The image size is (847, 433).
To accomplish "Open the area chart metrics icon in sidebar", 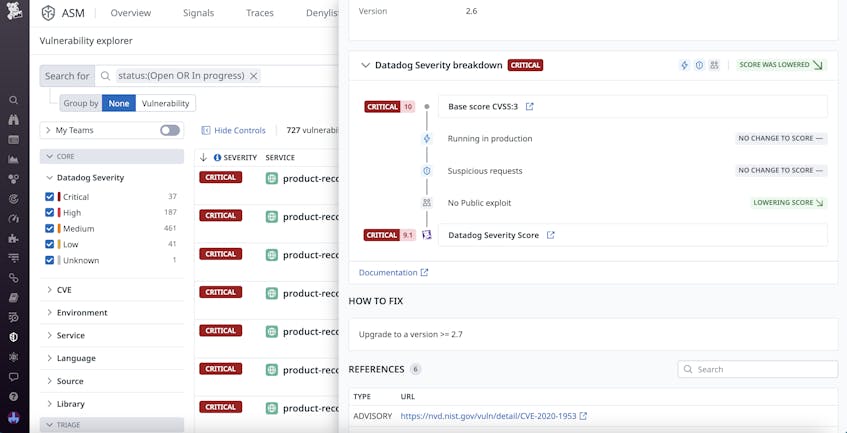I will [x=14, y=159].
